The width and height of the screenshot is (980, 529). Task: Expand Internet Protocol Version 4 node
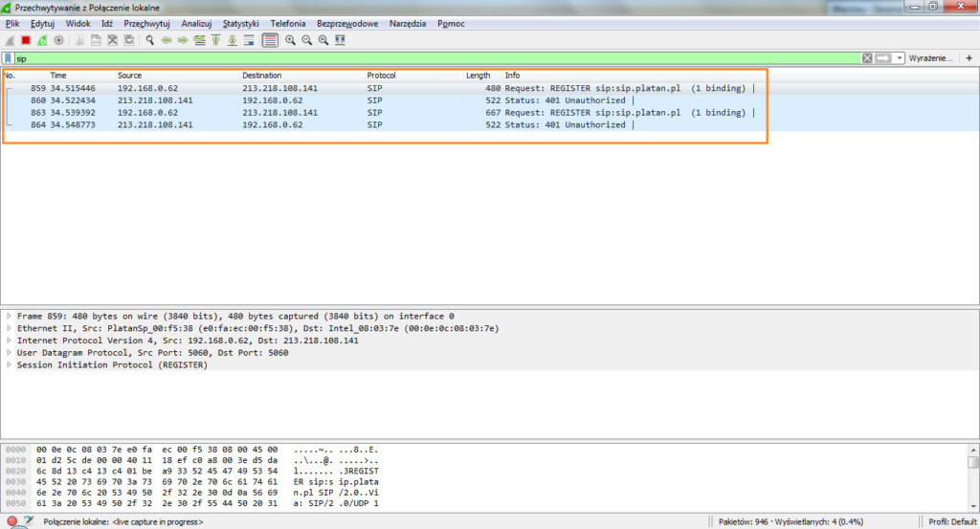pos(9,341)
